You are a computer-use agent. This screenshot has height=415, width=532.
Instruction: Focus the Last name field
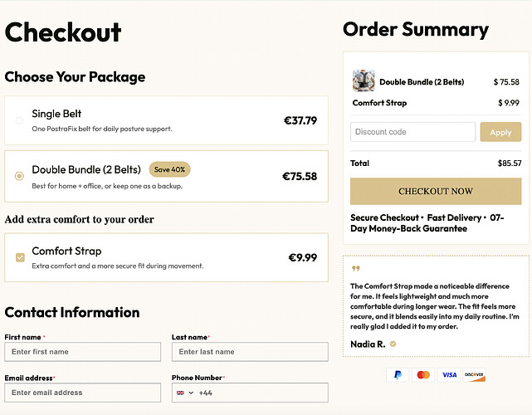pos(250,352)
